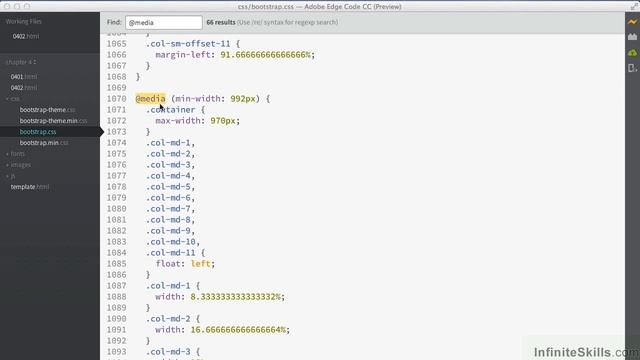Image resolution: width=640 pixels, height=360 pixels.
Task: Open 0402.html under Working Files
Action: click(x=26, y=36)
